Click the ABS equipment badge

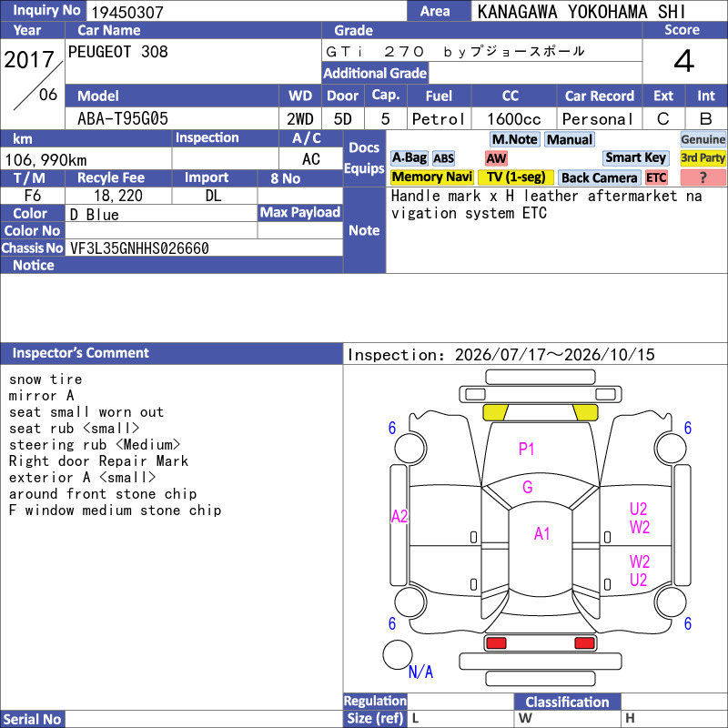coord(443,158)
